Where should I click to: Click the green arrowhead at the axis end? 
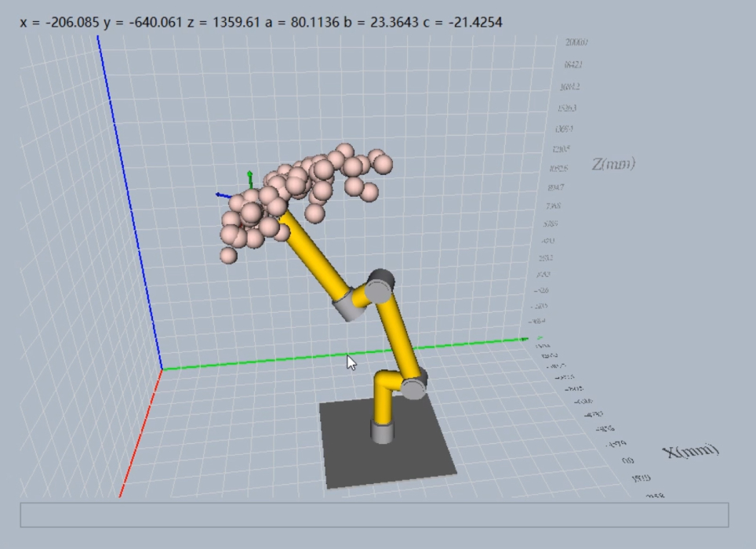pos(525,340)
